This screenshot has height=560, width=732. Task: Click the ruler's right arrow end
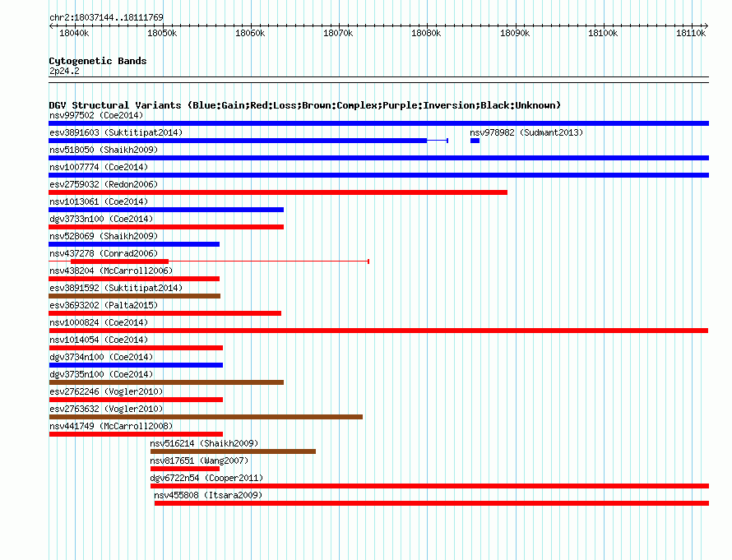click(707, 26)
